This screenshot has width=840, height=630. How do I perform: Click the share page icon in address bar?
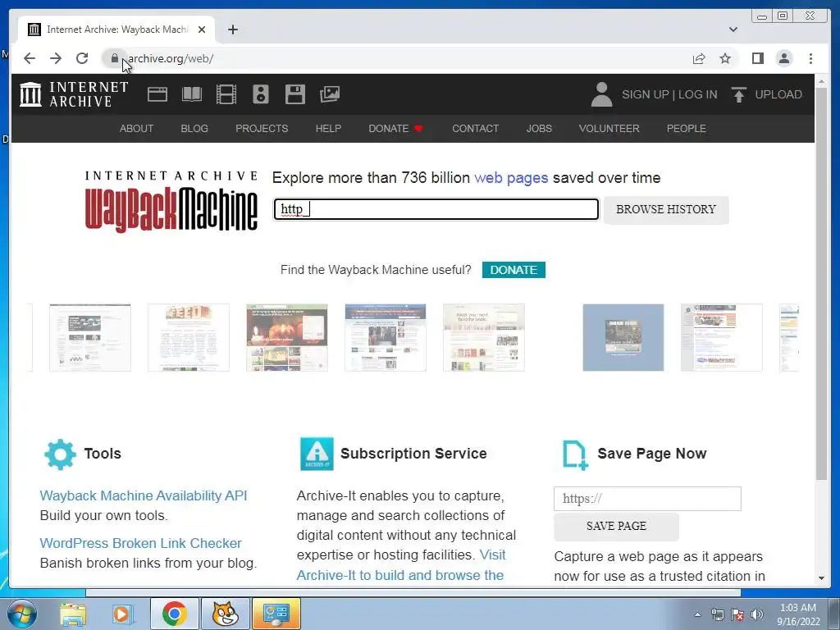coord(699,58)
